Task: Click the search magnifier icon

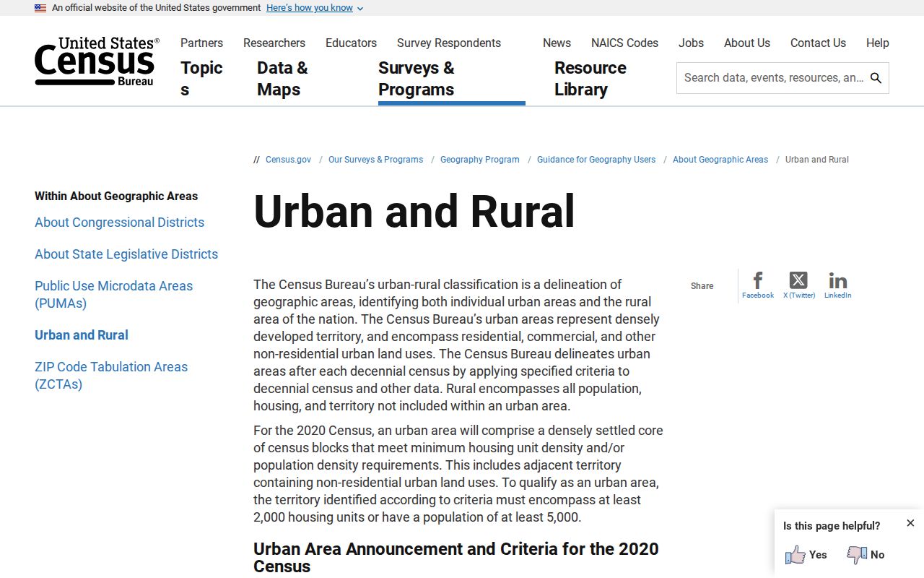Action: tap(876, 78)
